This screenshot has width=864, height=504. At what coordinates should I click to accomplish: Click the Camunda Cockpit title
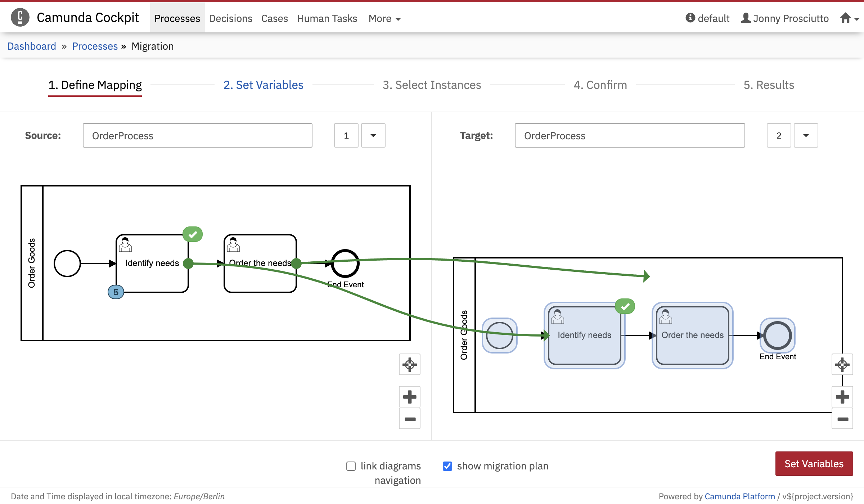[x=88, y=17]
